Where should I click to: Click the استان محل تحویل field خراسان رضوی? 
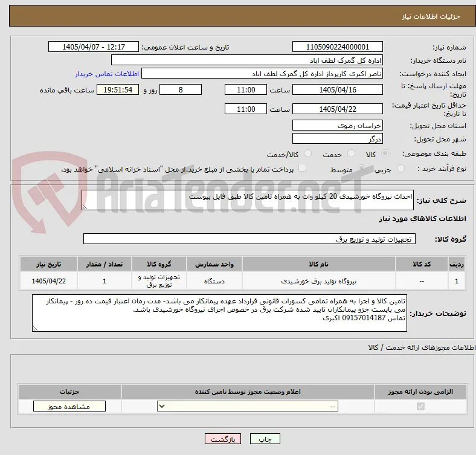(x=338, y=126)
